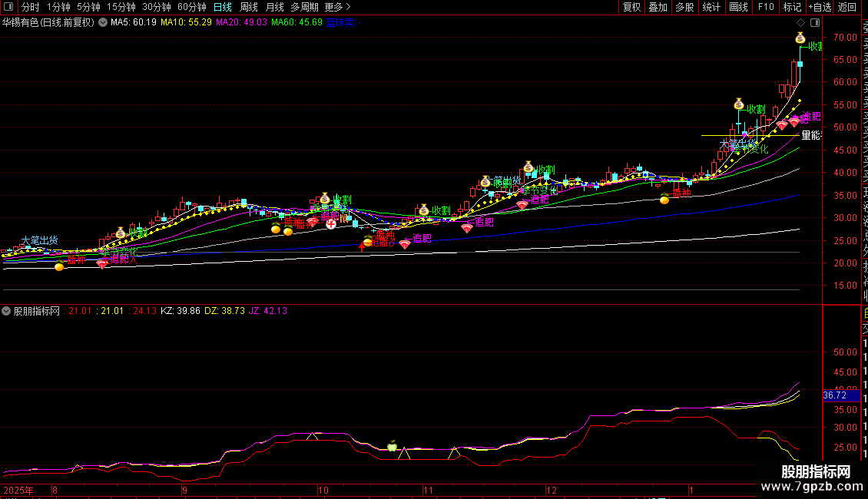Open the 更多 periods expander
The image size is (868, 499).
(337, 8)
